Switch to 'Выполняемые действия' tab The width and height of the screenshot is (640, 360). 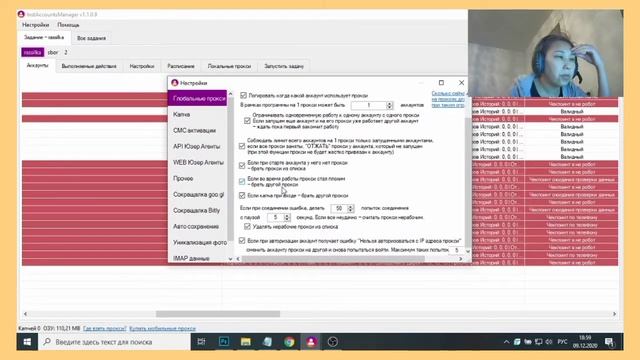89,66
